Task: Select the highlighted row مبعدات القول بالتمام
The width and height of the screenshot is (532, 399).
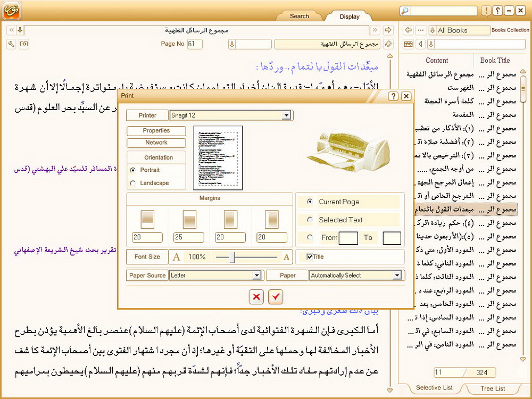Action: 466,210
